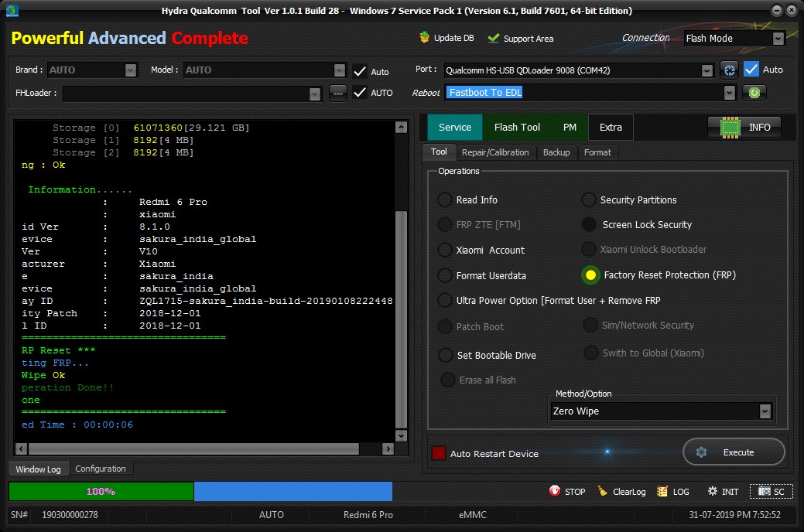Open the Port dropdown list
The image size is (804, 532).
pyautogui.click(x=707, y=70)
